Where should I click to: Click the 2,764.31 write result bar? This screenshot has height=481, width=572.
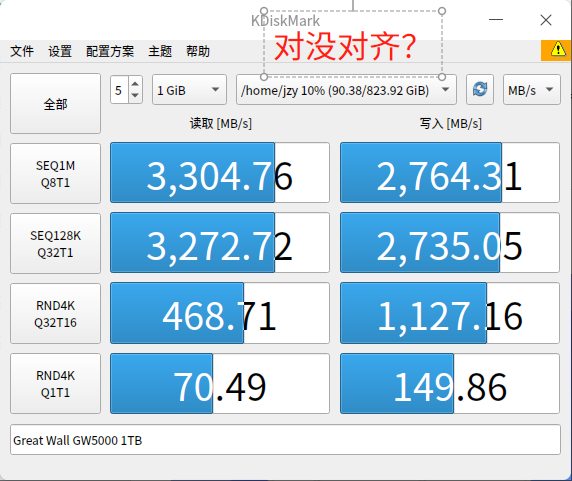[450, 172]
